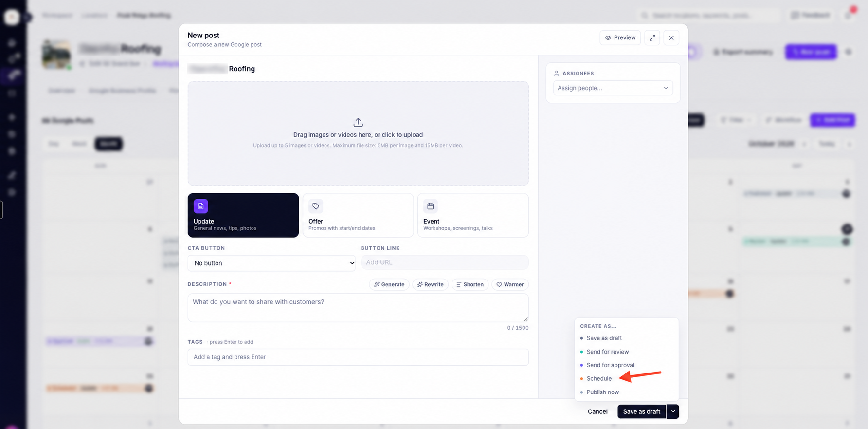Rewrite the description text

[431, 284]
